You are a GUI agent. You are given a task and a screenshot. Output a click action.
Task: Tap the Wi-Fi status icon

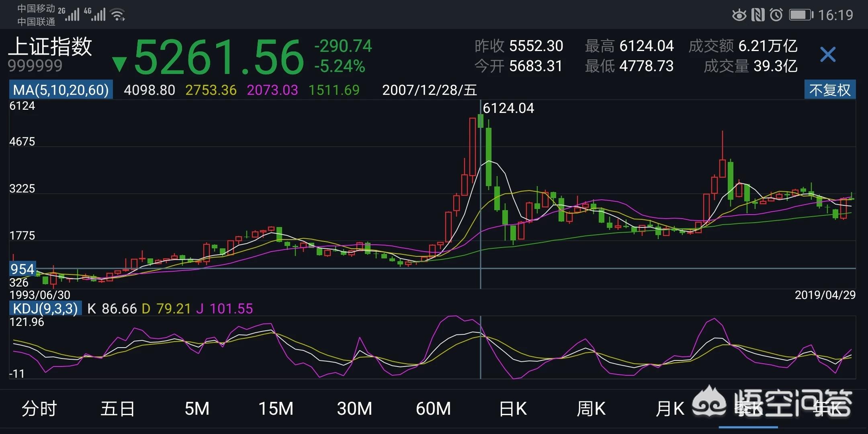[118, 14]
